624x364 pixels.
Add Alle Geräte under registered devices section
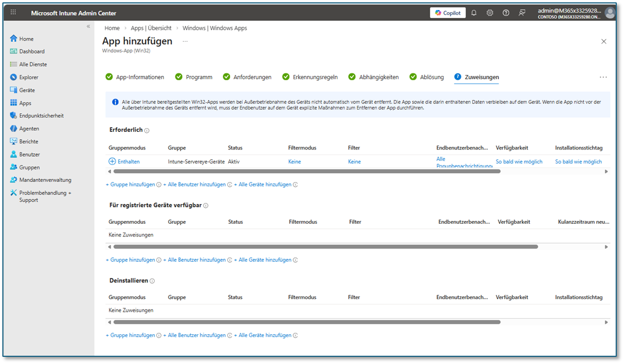pyautogui.click(x=262, y=260)
